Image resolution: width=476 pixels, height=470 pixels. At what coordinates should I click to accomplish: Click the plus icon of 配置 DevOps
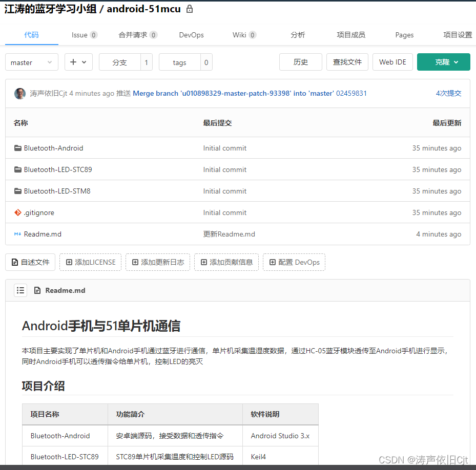click(273, 262)
